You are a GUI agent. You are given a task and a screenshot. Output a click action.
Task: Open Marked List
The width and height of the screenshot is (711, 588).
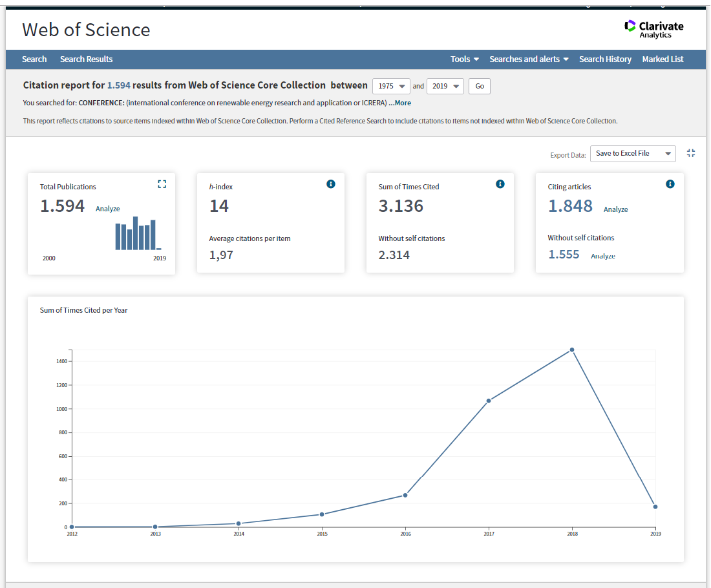663,59
